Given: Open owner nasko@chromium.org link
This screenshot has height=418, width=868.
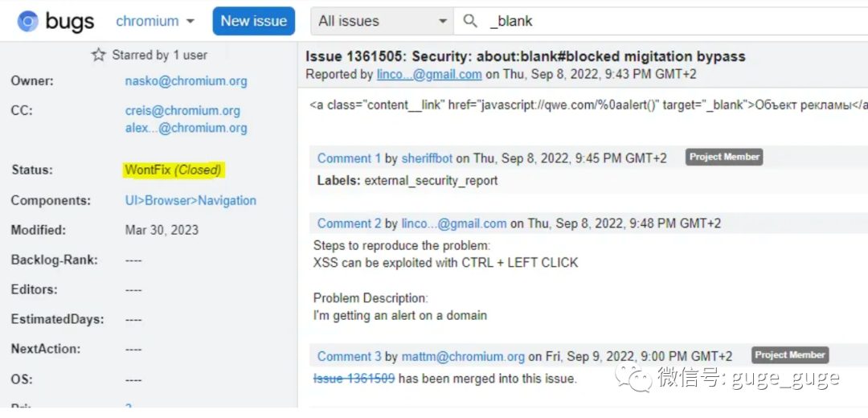Looking at the screenshot, I should (186, 81).
